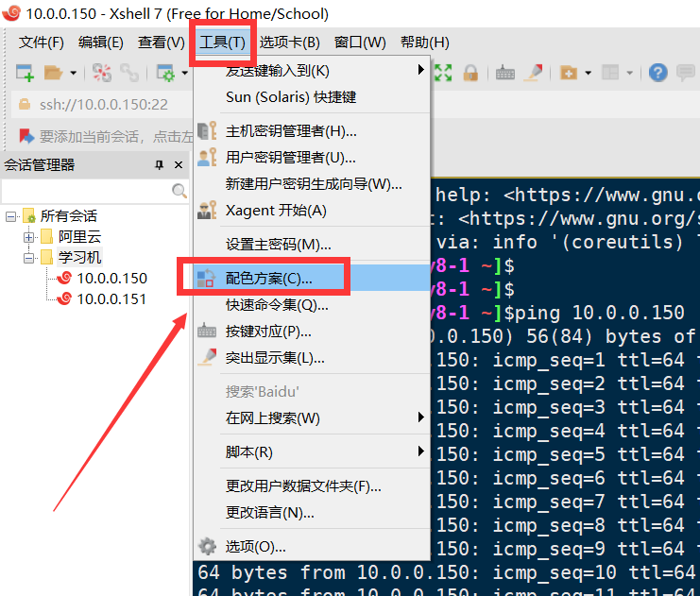
Task: Choose 配色方案(C)... menu item
Action: click(312, 278)
